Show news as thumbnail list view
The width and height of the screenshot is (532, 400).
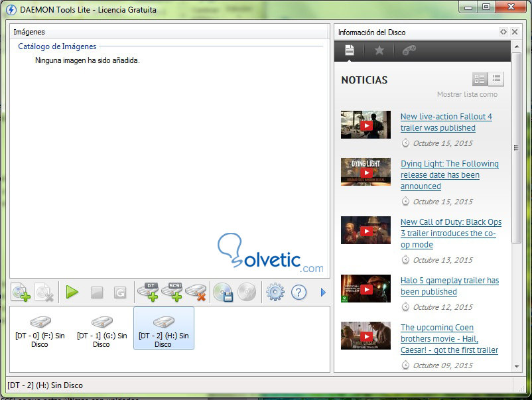[x=480, y=79]
